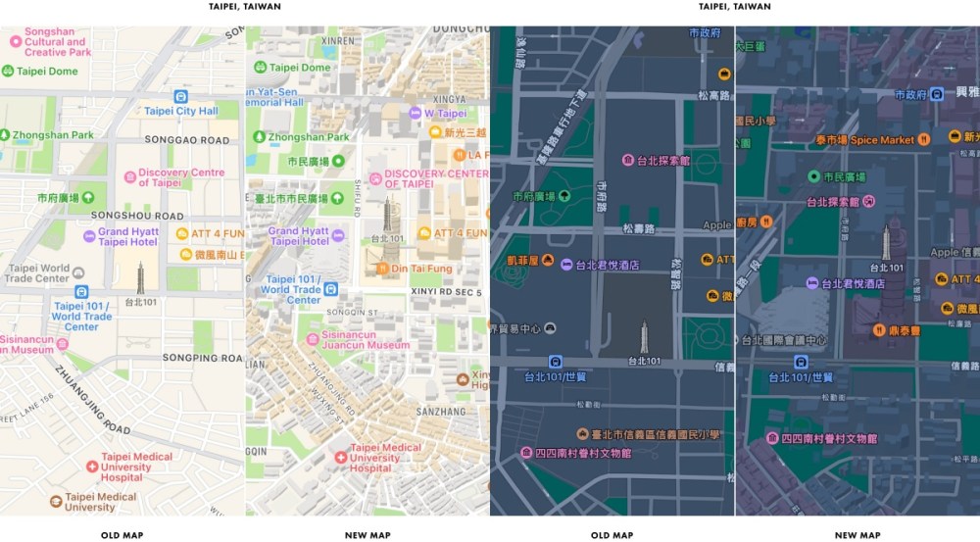Open the Din Tai Fung restaurant pin
Screen dimensions: 980x542
tap(382, 269)
